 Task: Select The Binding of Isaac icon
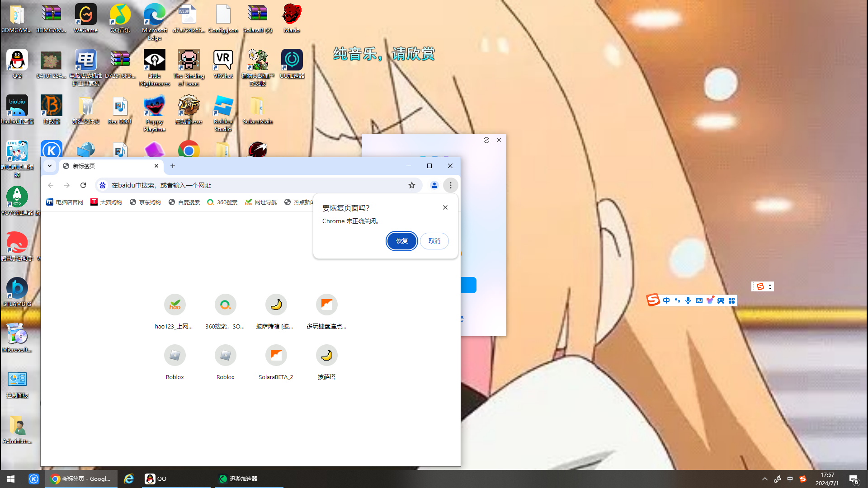(189, 67)
